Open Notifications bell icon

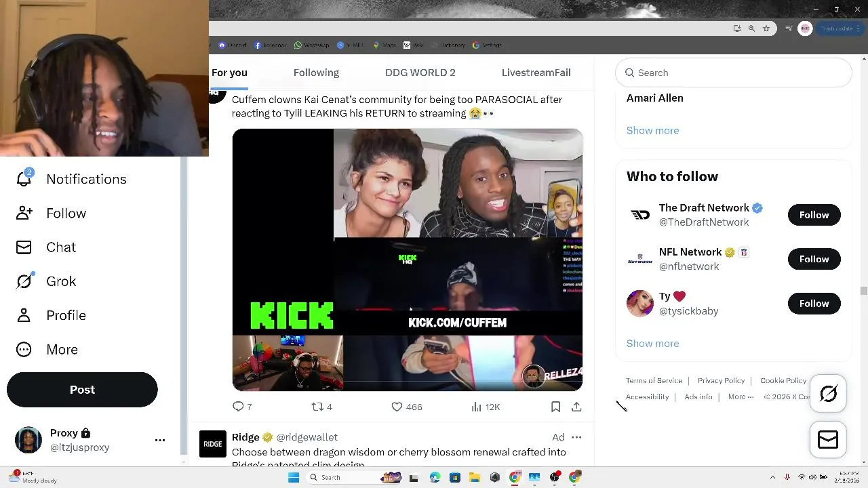24,178
